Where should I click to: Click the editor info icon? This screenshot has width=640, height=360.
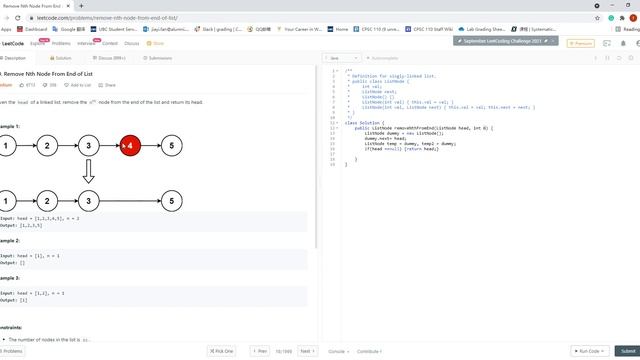[596, 58]
